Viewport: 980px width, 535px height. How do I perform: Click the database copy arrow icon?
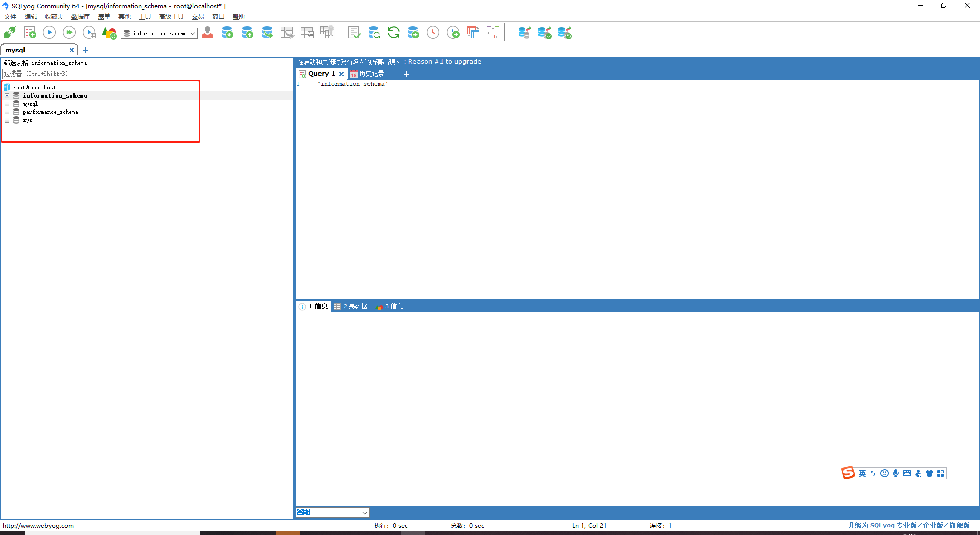[x=267, y=33]
